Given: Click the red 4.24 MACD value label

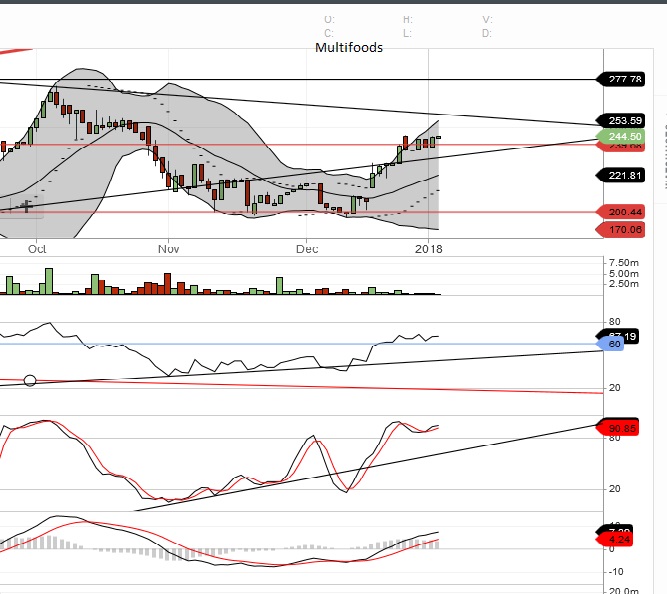Looking at the screenshot, I should coord(616,540).
